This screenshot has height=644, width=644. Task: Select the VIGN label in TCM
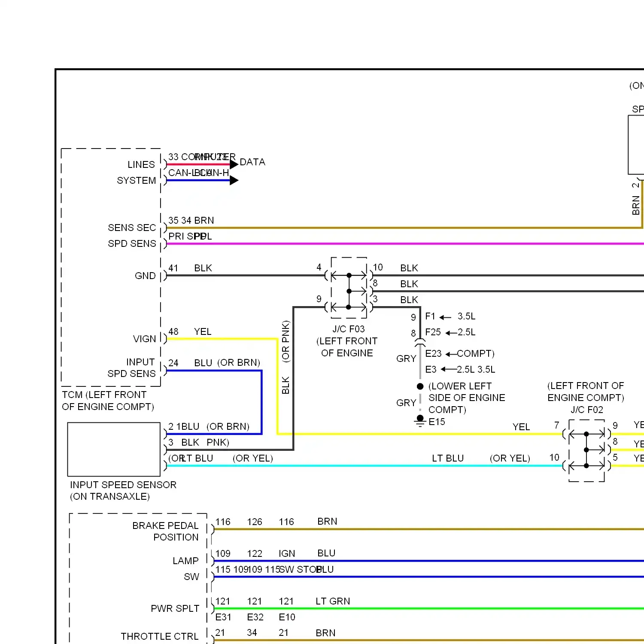[144, 339]
